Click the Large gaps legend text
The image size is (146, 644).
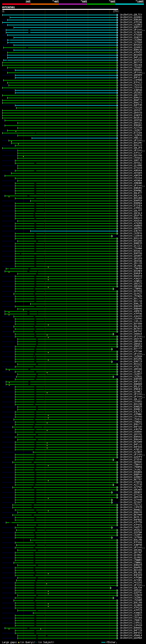point(10,642)
